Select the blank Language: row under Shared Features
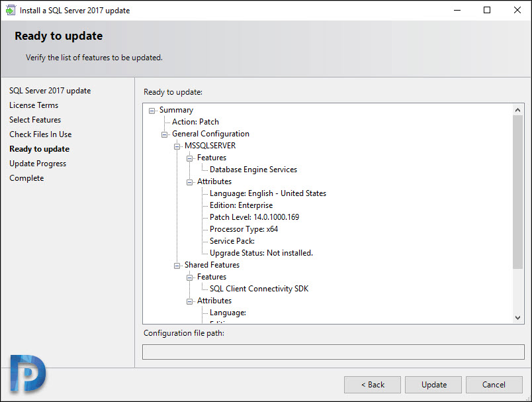Image resolution: width=532 pixels, height=402 pixels. 228,313
